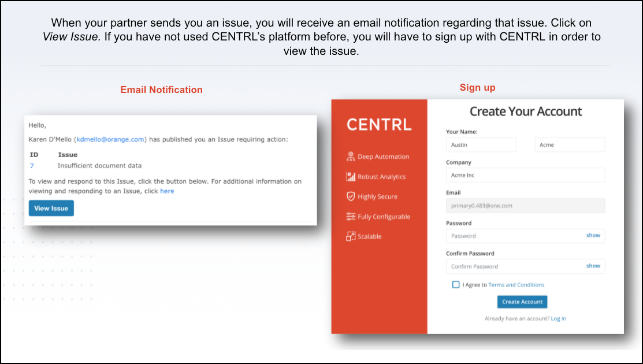Click the 'Create Your Account' heading
The image size is (643, 364).
[526, 111]
